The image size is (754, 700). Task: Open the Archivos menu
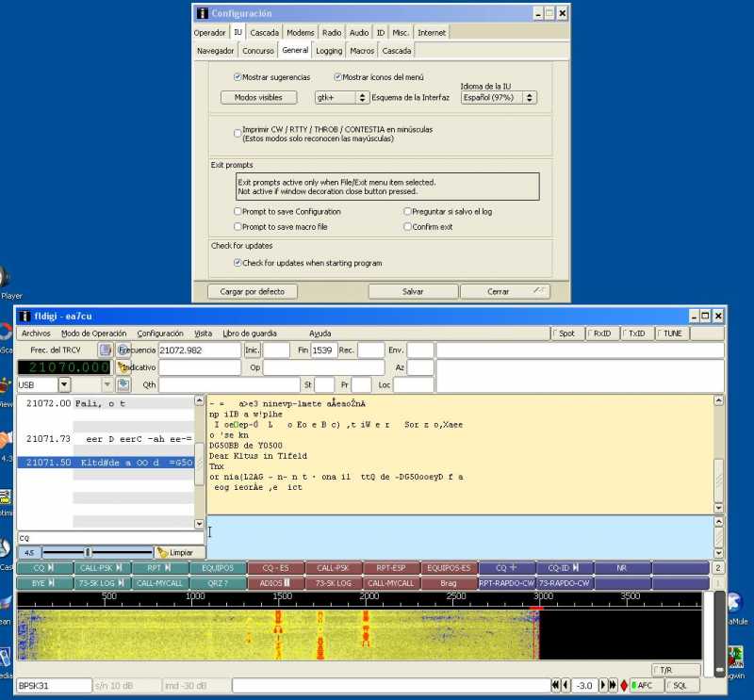point(36,334)
